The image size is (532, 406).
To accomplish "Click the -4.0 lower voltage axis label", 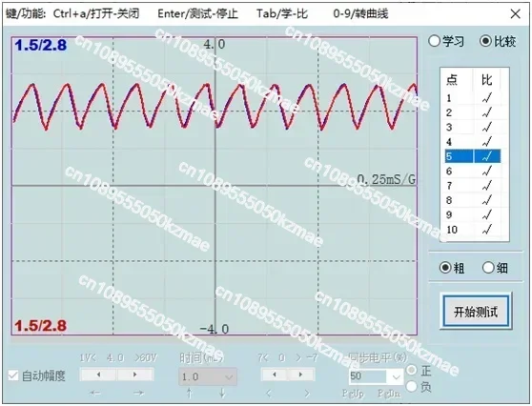I will point(215,329).
